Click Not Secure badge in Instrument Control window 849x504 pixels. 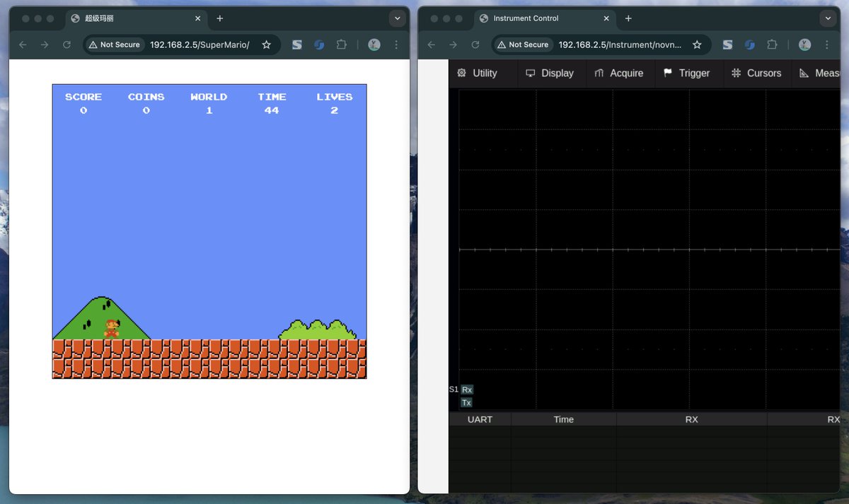tap(523, 45)
